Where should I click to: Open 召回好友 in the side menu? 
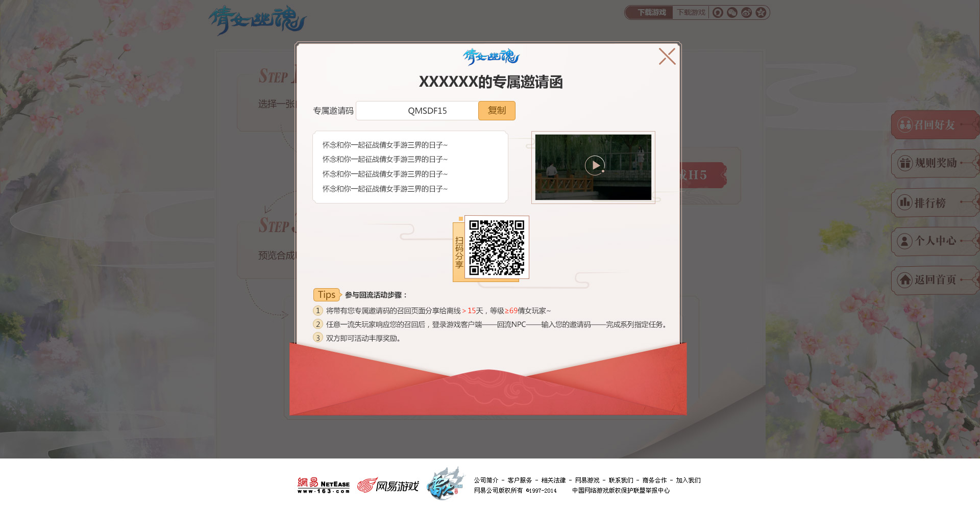(935, 124)
